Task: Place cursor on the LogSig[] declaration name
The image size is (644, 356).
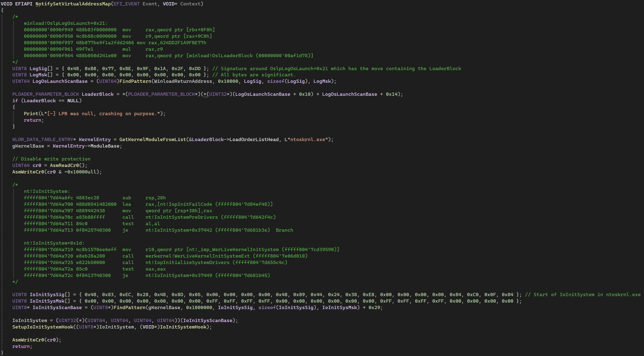Action: point(41,69)
